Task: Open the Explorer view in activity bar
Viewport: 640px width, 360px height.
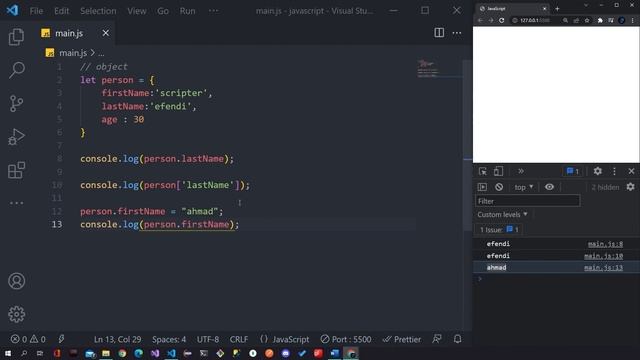Action: point(16,37)
